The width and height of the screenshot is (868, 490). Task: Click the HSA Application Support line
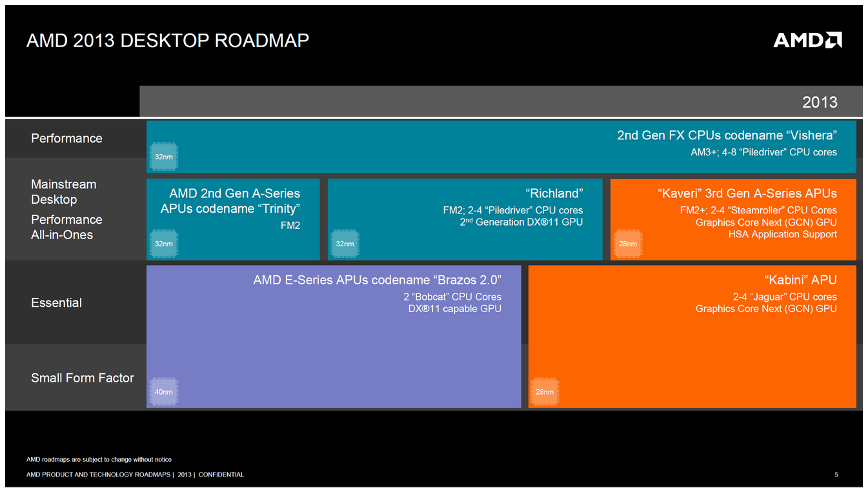[x=783, y=234]
